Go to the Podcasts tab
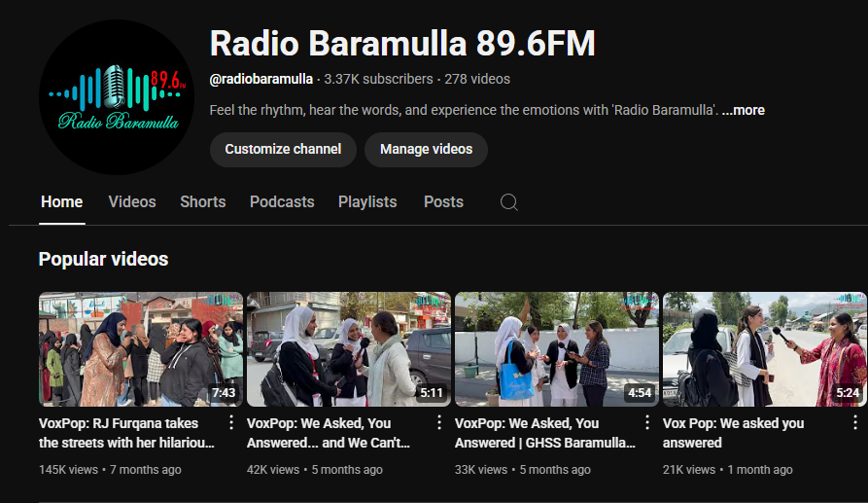 282,202
